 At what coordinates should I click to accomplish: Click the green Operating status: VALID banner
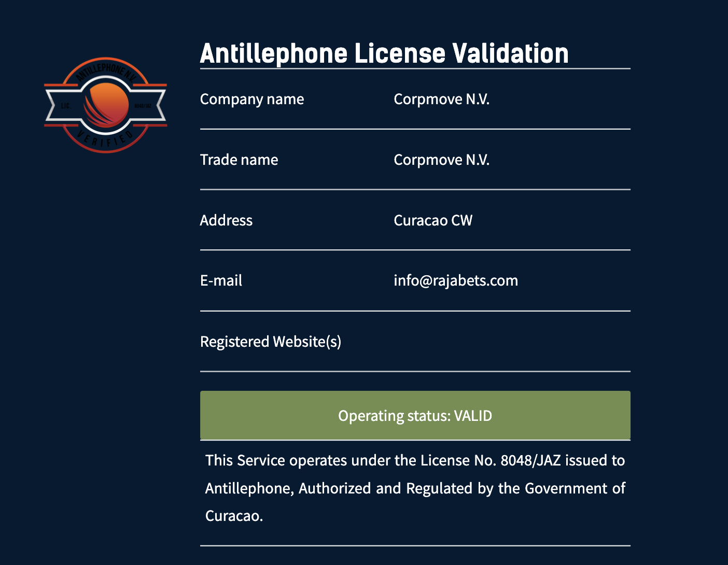(x=415, y=415)
